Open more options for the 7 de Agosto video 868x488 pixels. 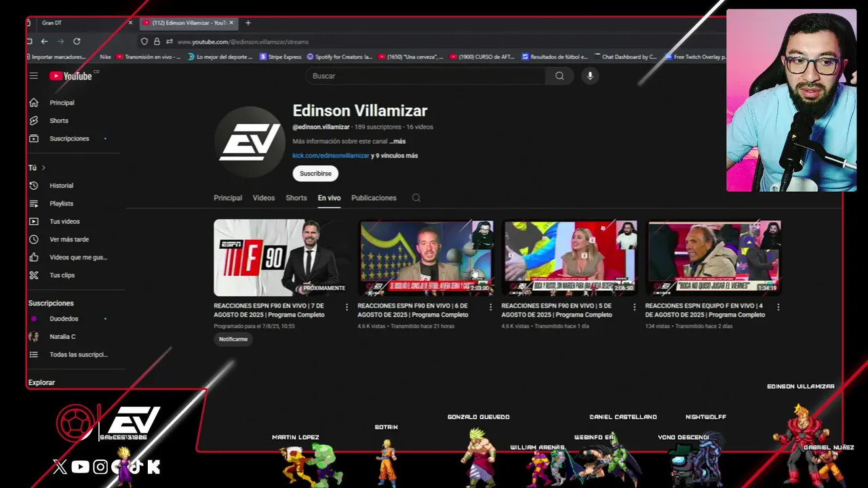tap(347, 307)
